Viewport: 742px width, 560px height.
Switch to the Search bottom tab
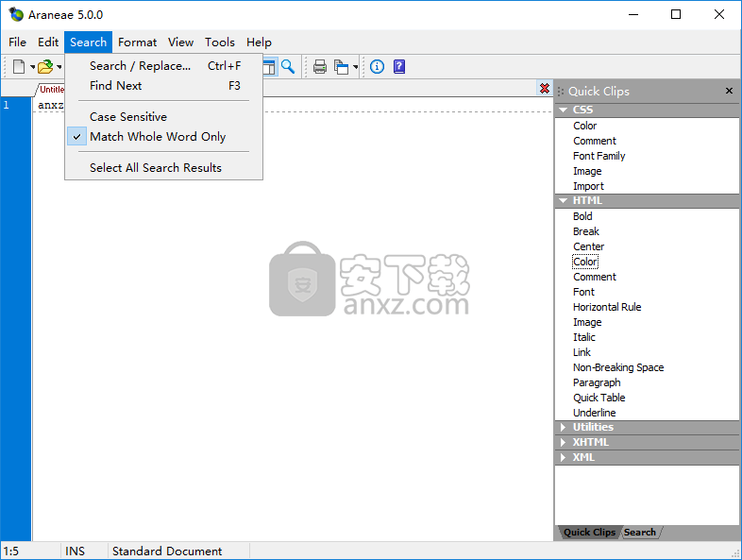pos(640,532)
